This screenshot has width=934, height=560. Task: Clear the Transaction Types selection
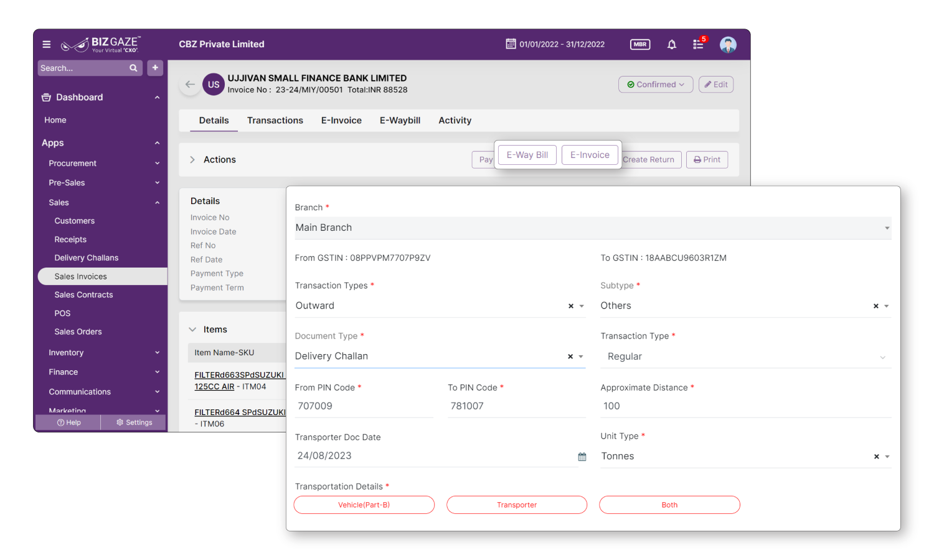(x=571, y=306)
